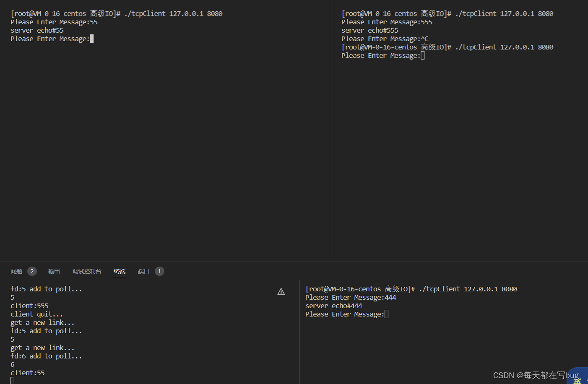
Task: Select the 终端 terminal tab
Action: point(120,271)
